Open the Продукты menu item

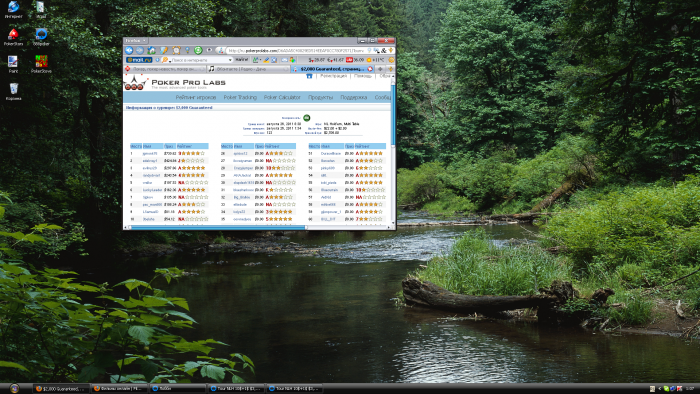coord(321,97)
